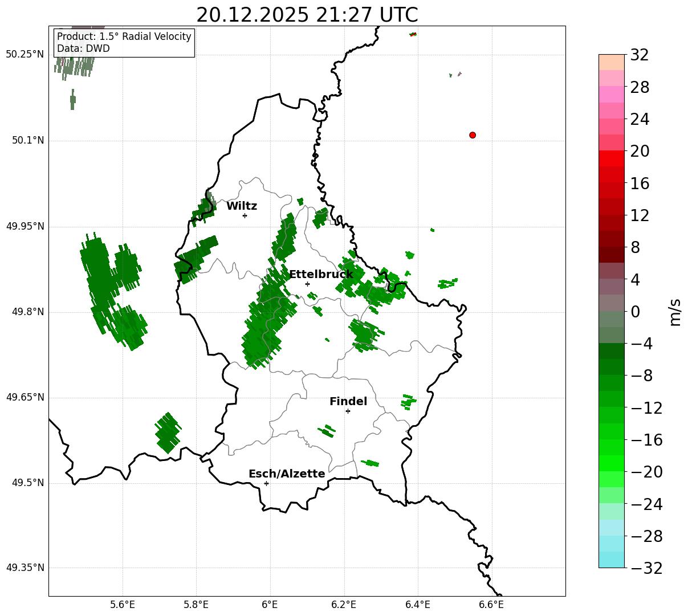This screenshot has width=688, height=616.
Task: Click the Data: DWD text
Action: click(83, 48)
